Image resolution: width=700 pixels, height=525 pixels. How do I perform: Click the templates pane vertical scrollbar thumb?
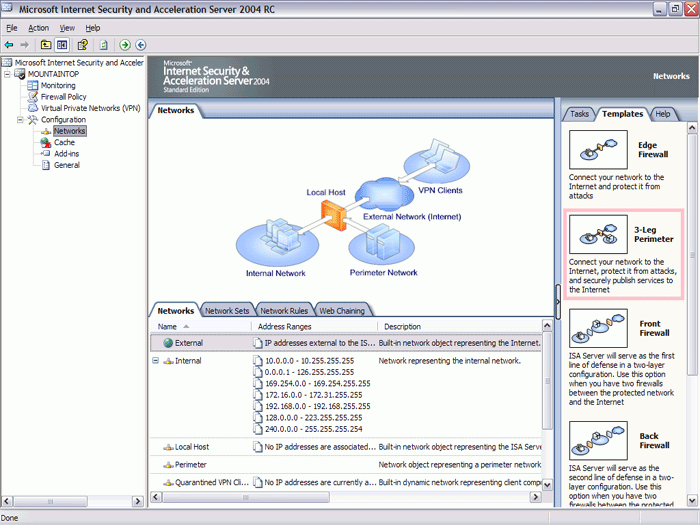click(x=692, y=254)
